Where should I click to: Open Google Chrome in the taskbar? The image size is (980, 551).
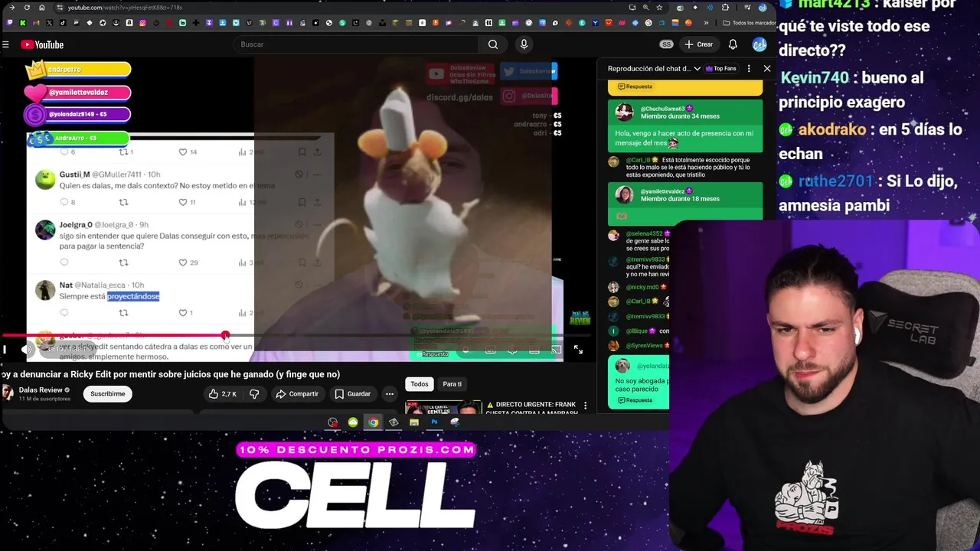coord(373,422)
